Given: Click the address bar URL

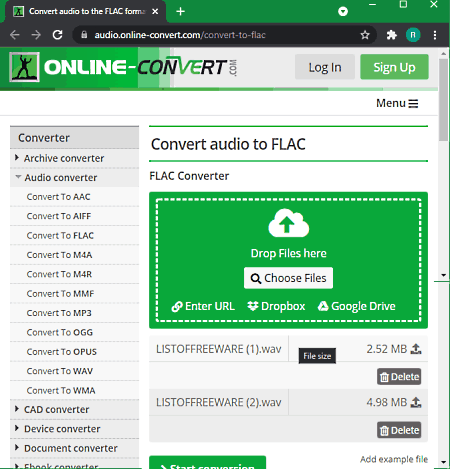Looking at the screenshot, I should click(x=180, y=35).
